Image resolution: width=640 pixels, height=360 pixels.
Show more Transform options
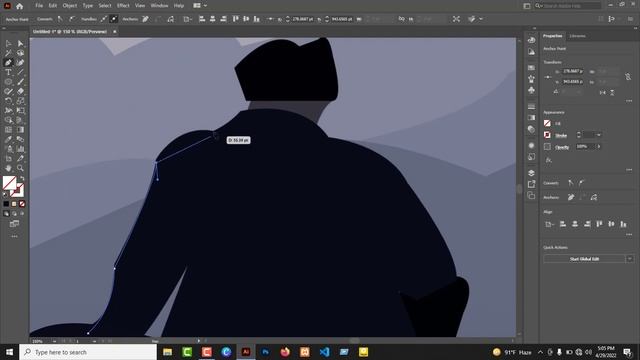[629, 101]
